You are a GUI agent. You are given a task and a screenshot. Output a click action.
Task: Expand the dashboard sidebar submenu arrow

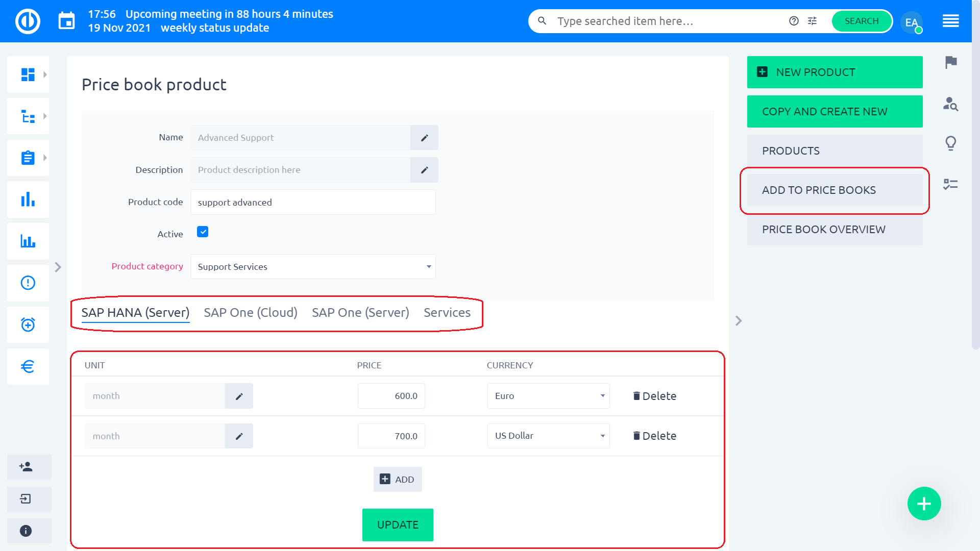click(45, 74)
